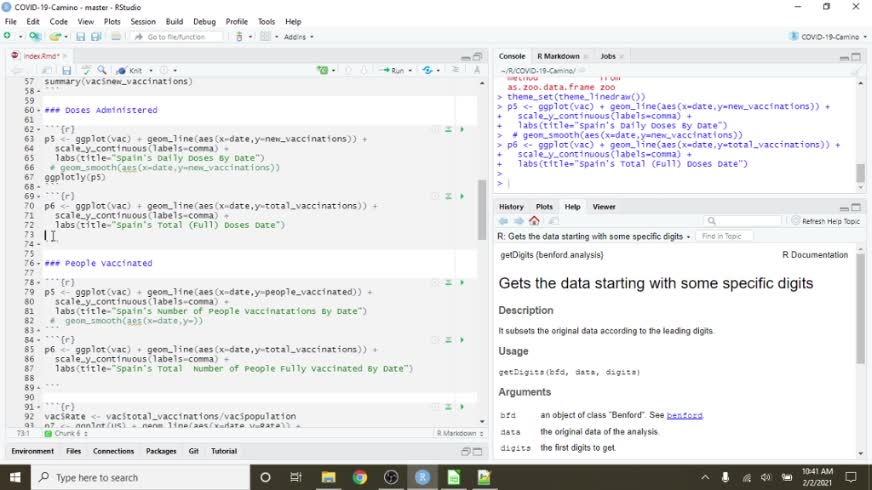Switch to the Plots tab
The image size is (872, 490).
[x=544, y=207]
